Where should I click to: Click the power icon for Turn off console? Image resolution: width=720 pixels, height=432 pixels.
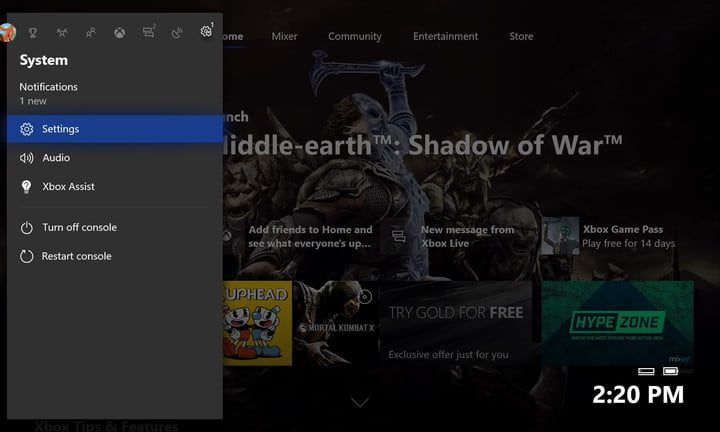(x=27, y=228)
